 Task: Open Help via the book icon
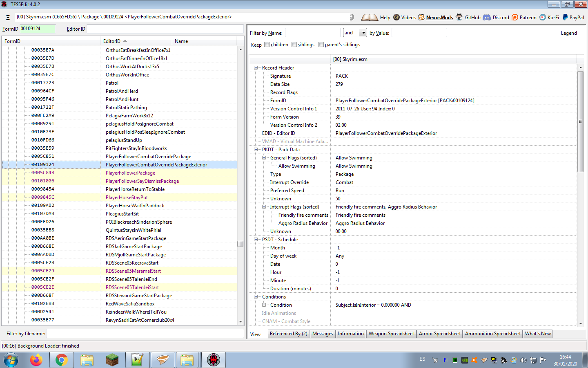pyautogui.click(x=370, y=17)
